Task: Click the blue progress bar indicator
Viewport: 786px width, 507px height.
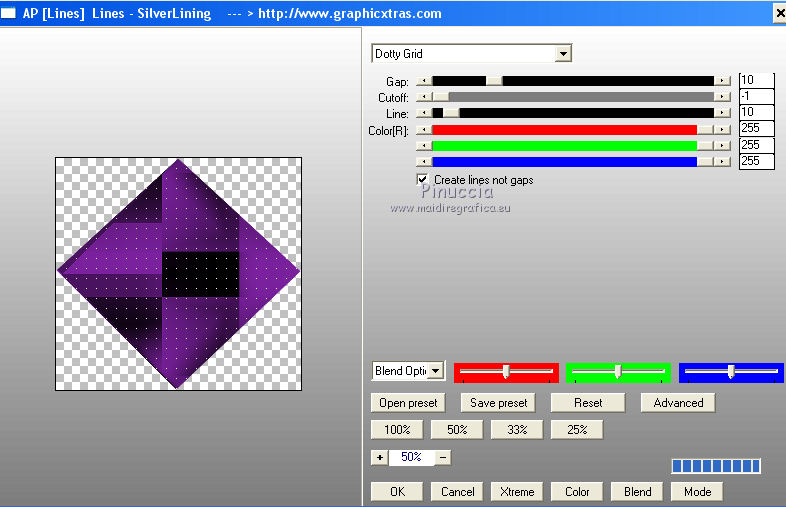Action: point(716,466)
